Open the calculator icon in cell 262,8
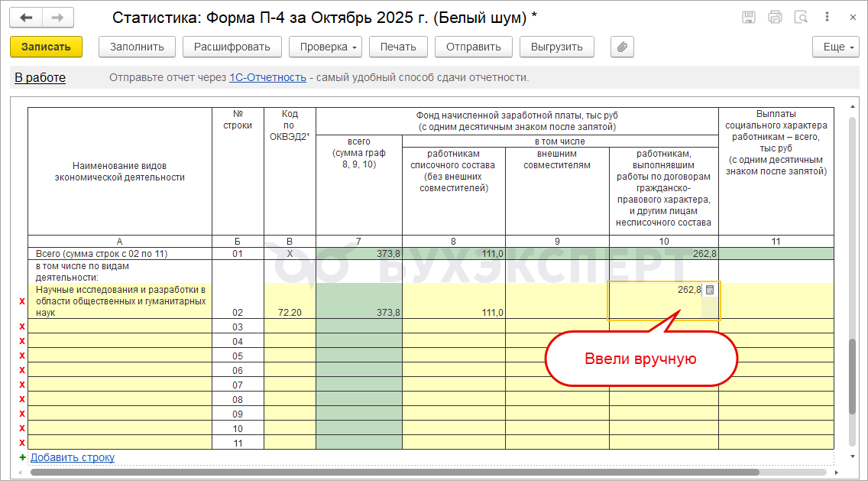 (x=710, y=290)
